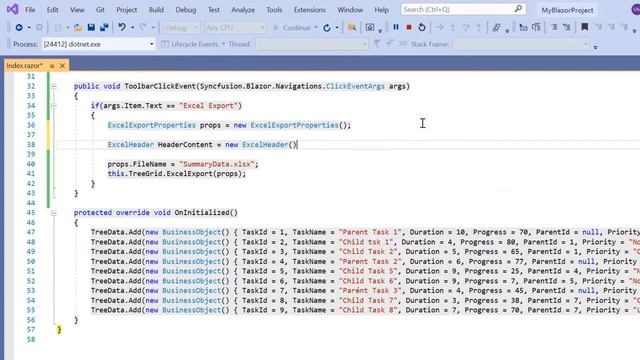Screen dimensions: 640x360
Task: Stop debugging with red square icon
Action: point(409,27)
